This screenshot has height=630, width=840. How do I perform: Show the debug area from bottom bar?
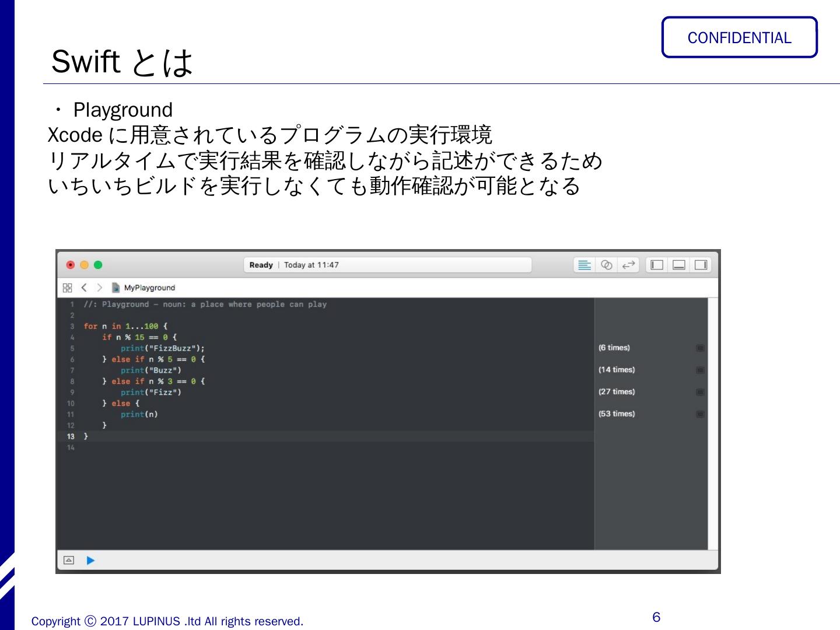pos(69,561)
